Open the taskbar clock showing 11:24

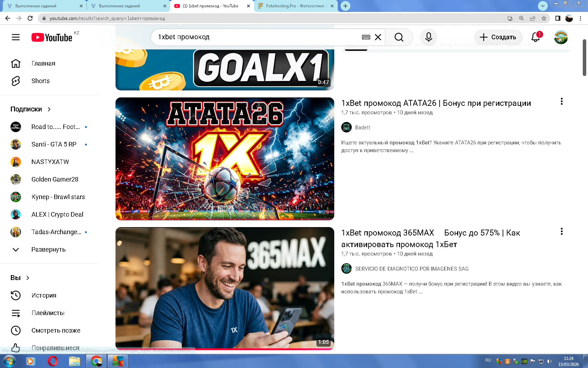(x=568, y=361)
